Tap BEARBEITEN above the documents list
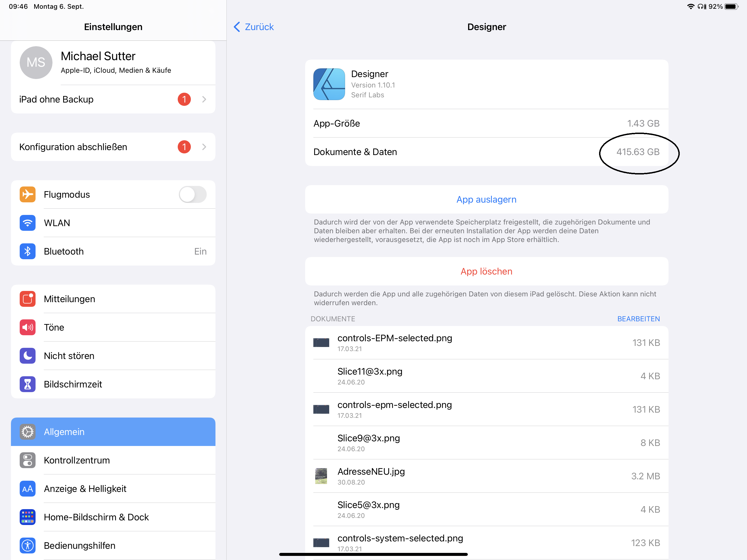The width and height of the screenshot is (747, 560). tap(638, 319)
